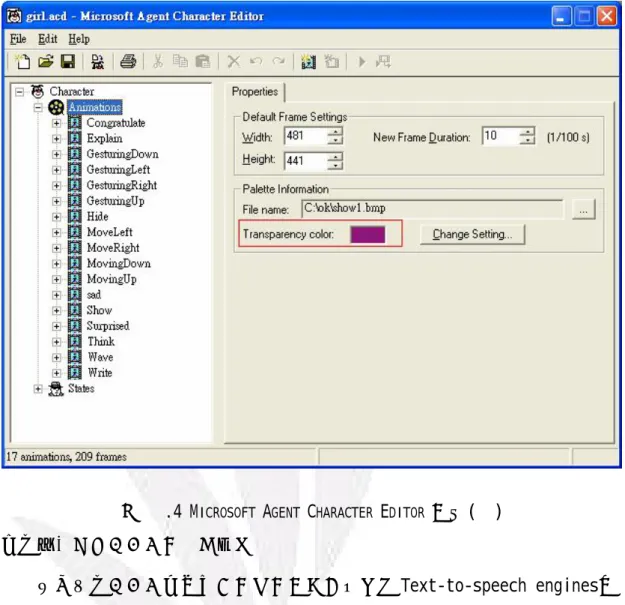Decrease Height with the down spinner

point(335,165)
